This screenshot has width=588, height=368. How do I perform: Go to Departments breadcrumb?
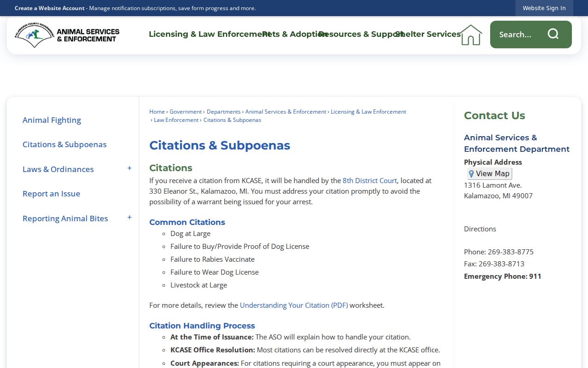pyautogui.click(x=224, y=112)
